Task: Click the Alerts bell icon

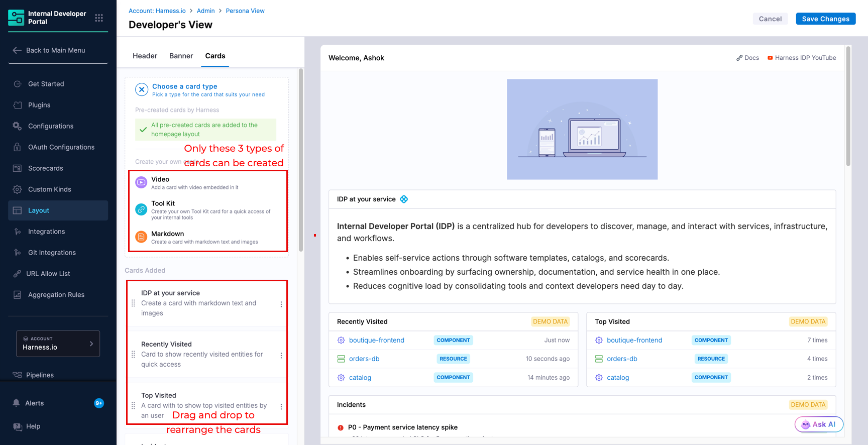Action: [x=16, y=403]
